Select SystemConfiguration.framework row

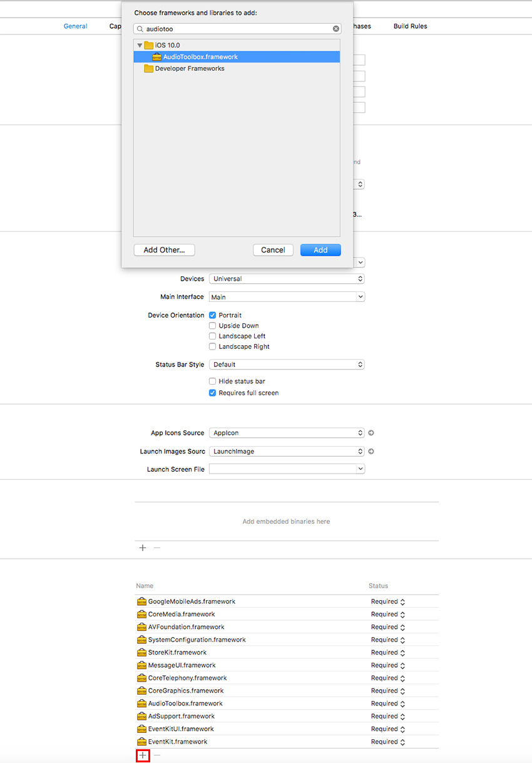287,640
